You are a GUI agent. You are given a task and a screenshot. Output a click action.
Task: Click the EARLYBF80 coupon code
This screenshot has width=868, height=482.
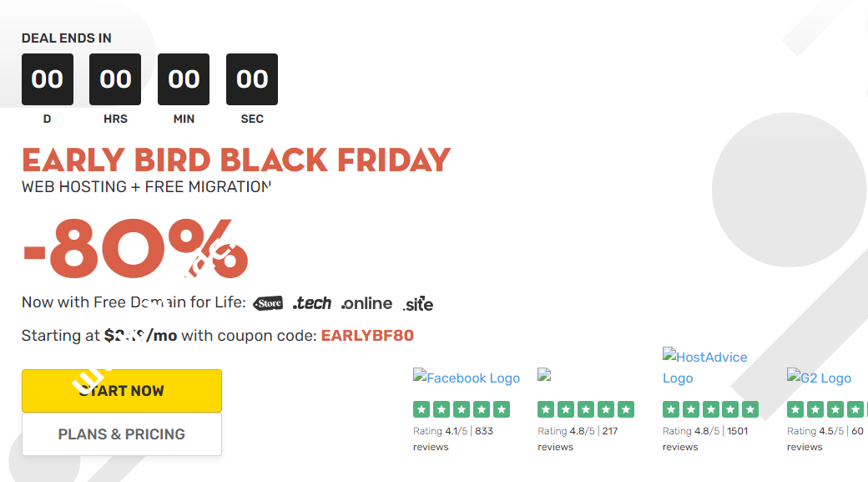(367, 336)
